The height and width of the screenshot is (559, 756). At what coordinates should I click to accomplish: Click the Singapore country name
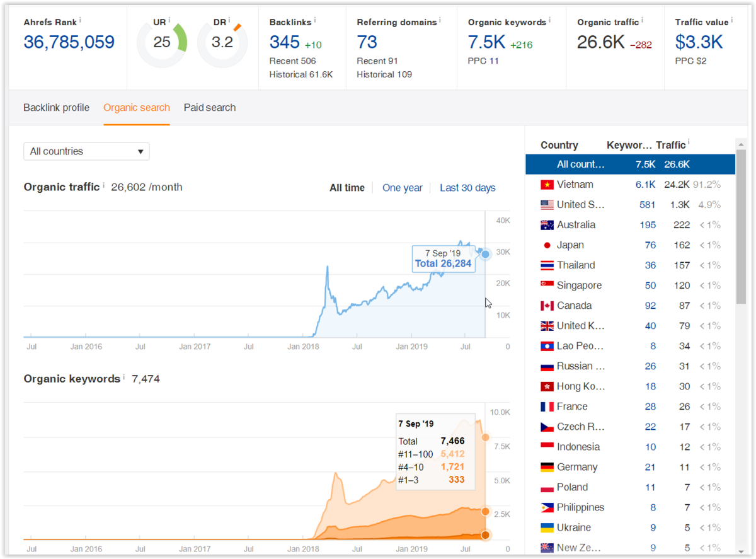(x=579, y=285)
